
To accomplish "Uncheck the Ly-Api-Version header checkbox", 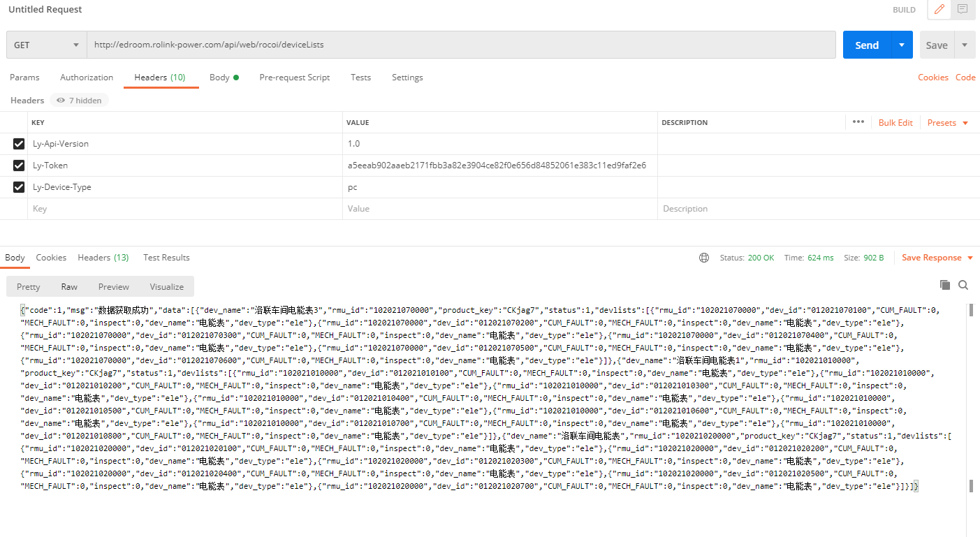I will tap(19, 144).
